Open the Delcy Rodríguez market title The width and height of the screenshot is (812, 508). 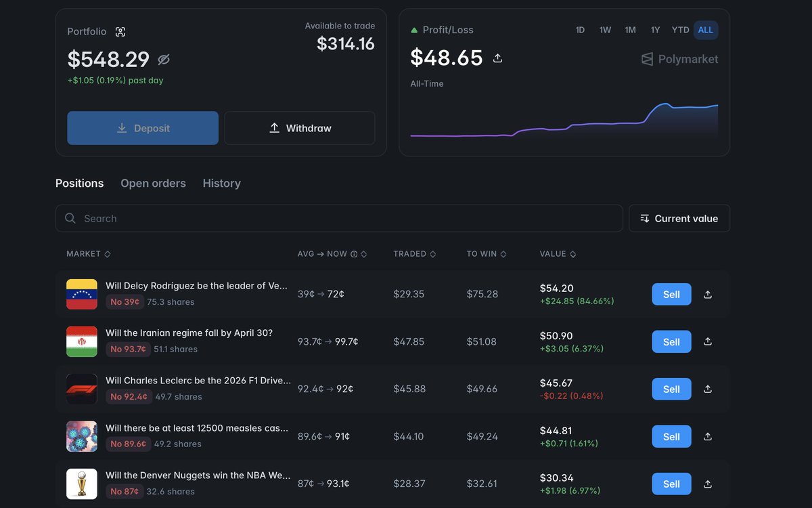[x=196, y=286]
